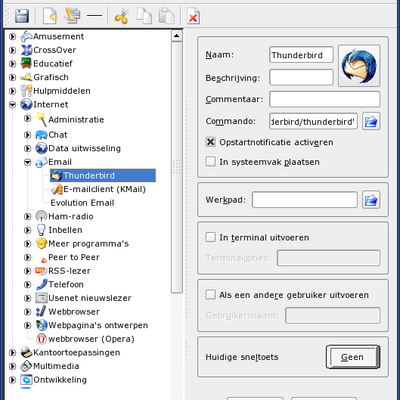400x400 pixels.
Task: Disable Opstartnotificatie activeren checkbox
Action: point(210,142)
